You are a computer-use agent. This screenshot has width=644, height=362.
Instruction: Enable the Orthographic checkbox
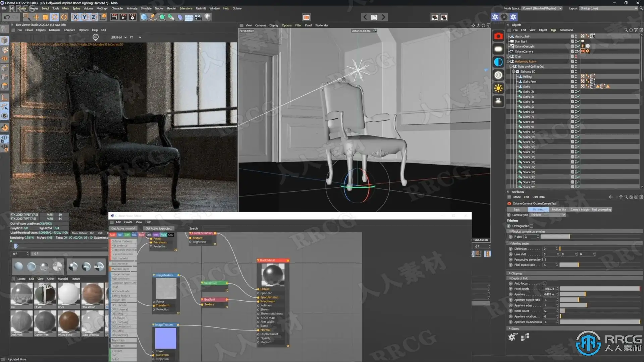(x=531, y=226)
